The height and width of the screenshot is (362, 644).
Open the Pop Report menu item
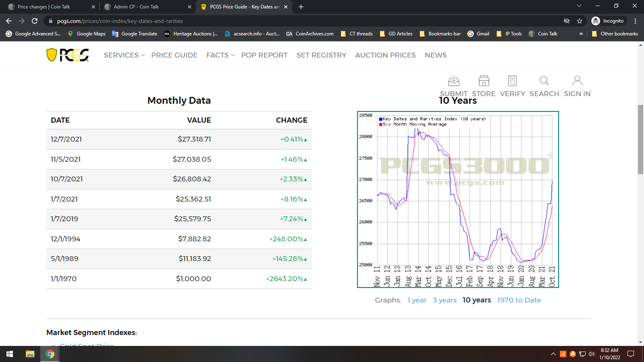point(264,55)
